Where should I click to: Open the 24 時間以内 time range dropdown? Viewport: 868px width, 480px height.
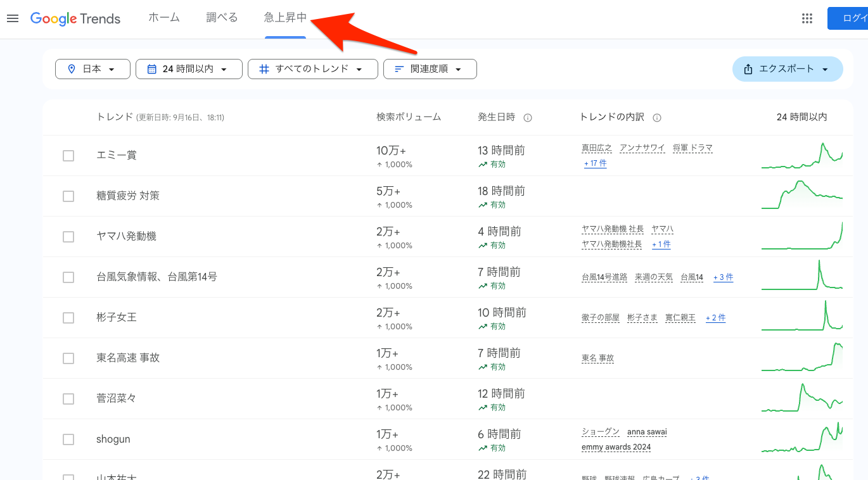click(x=189, y=69)
